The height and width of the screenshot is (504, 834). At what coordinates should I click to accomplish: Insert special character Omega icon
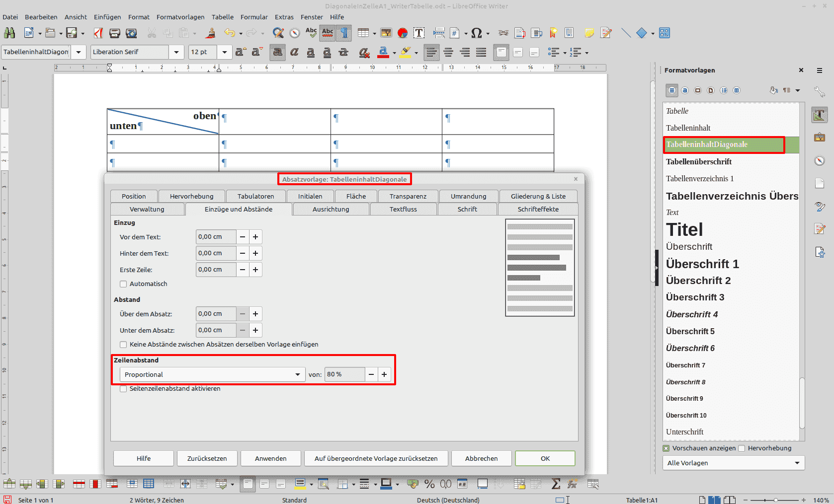click(x=476, y=33)
